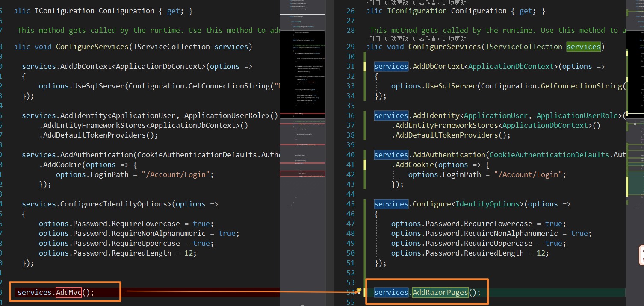
Task: Click AddIdentity in the left pane
Action: tap(84, 115)
